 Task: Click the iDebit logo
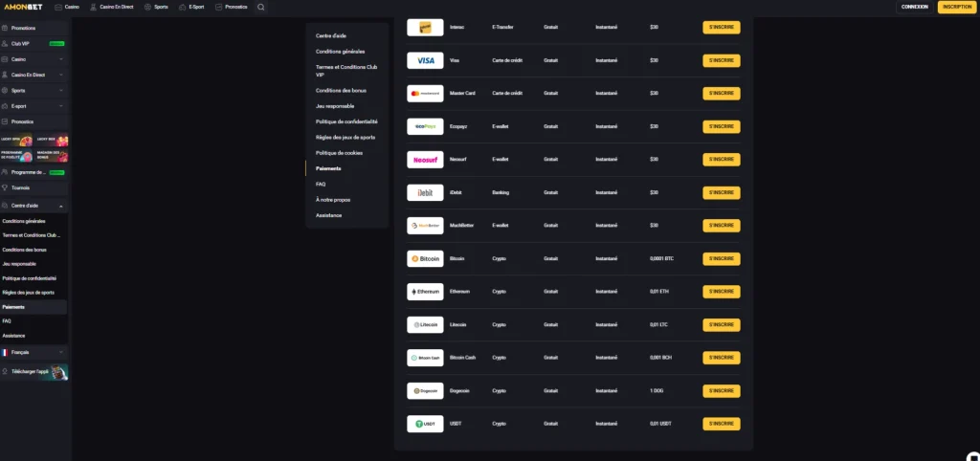tap(425, 192)
